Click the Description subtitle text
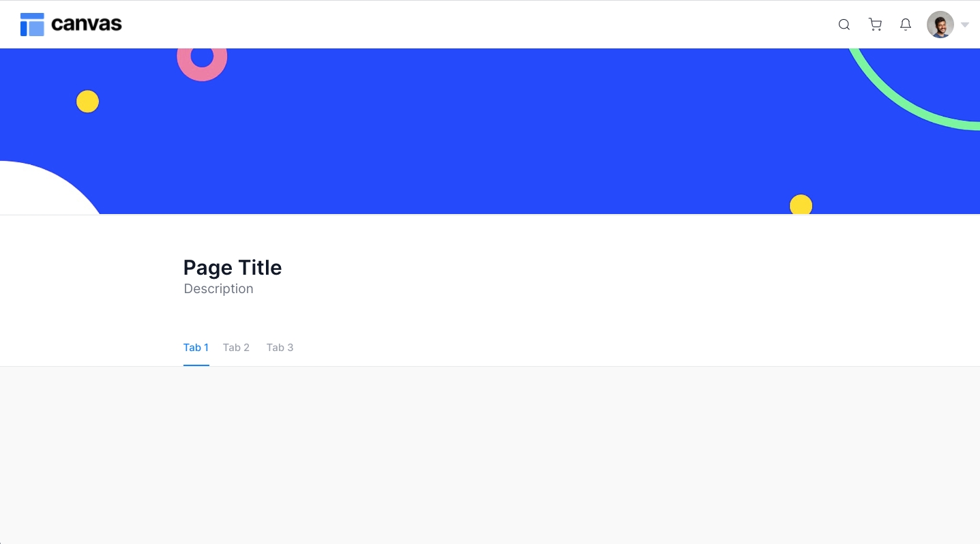 pos(218,289)
